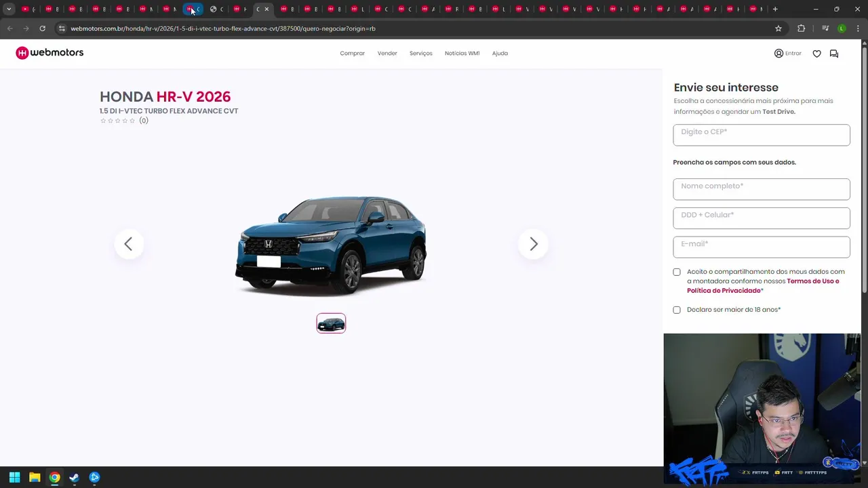Open Steam from the taskbar
The width and height of the screenshot is (868, 488).
[74, 477]
